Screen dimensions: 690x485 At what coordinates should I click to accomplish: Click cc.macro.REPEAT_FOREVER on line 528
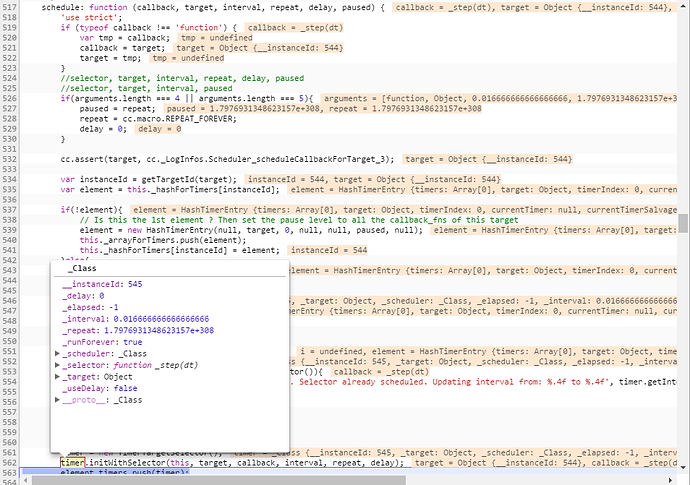pos(179,119)
